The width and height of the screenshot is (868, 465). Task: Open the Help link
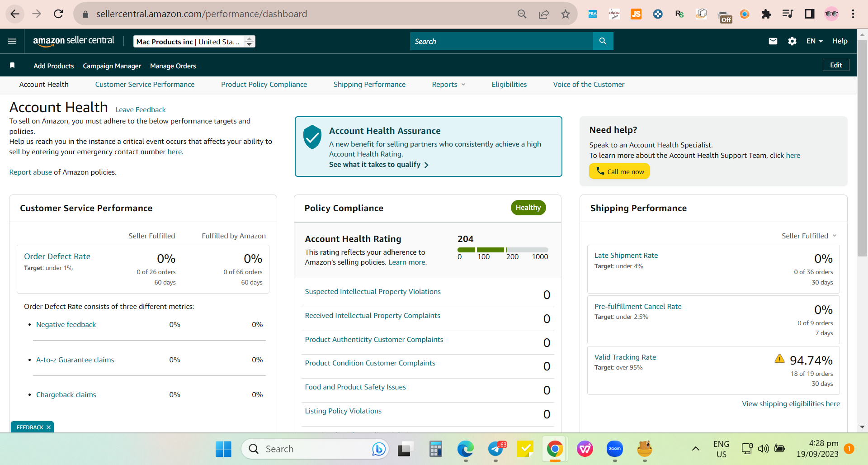(840, 41)
